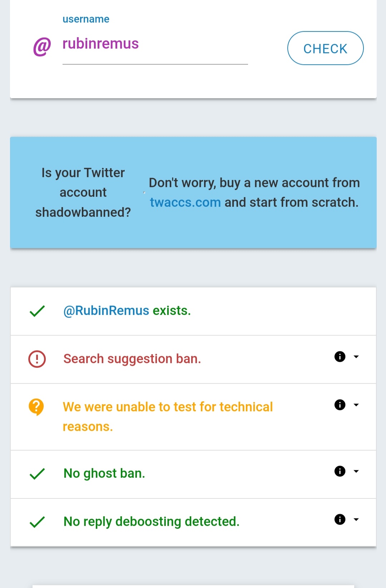
Task: Click the CHECK button
Action: 325,48
